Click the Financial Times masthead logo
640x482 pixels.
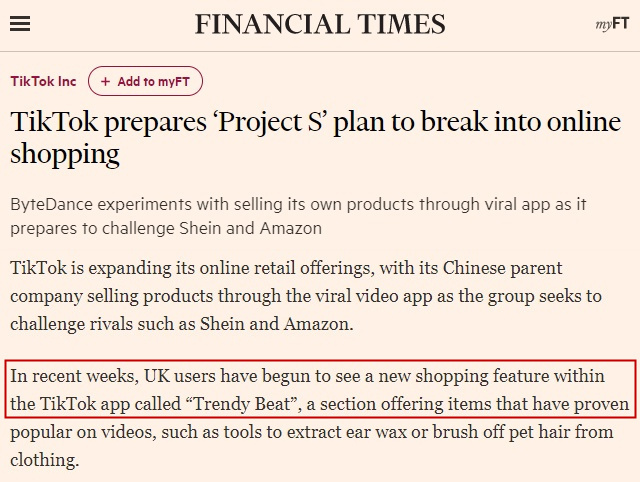point(320,24)
